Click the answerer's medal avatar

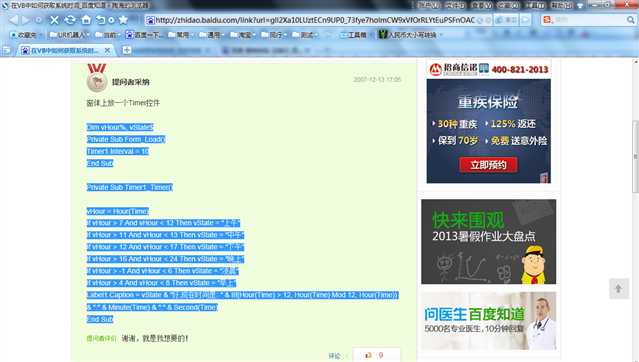click(97, 81)
